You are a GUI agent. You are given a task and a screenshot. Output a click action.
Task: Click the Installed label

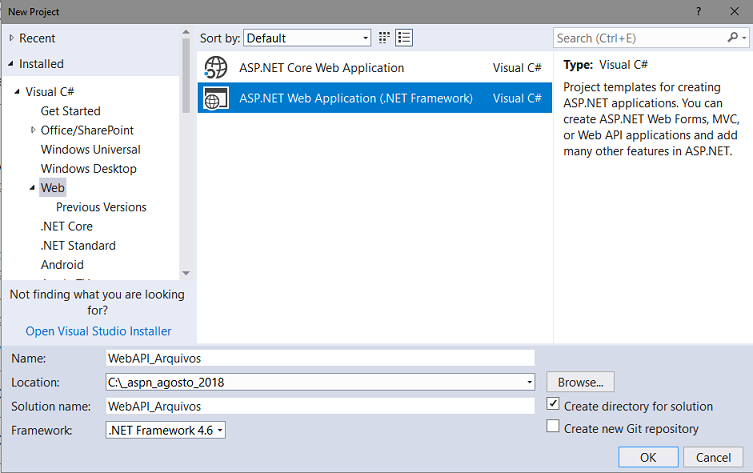[x=41, y=63]
